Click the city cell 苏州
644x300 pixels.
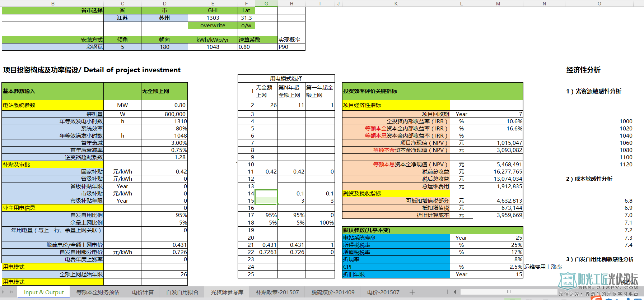tap(164, 18)
